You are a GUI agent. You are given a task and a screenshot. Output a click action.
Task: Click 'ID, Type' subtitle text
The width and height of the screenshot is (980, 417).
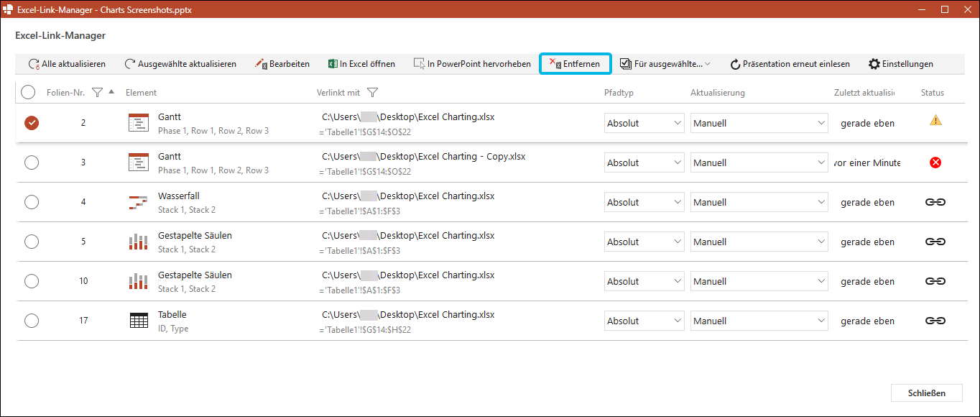tap(173, 329)
